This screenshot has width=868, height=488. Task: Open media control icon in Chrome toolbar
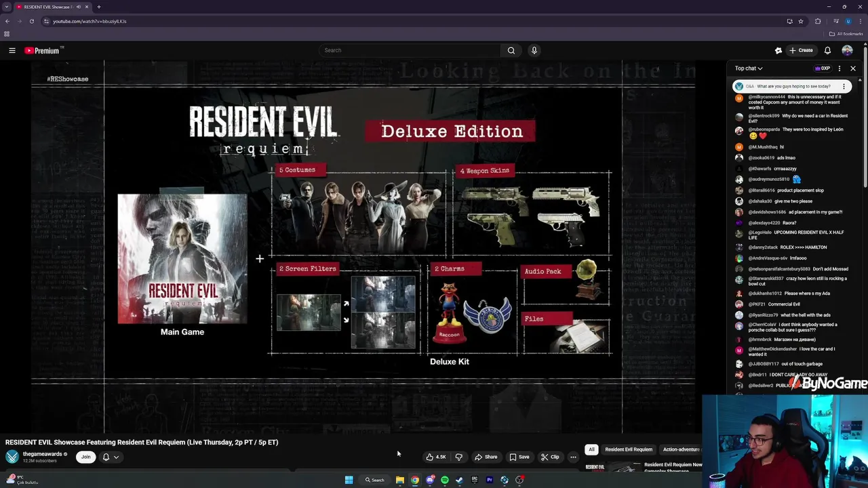[835, 21]
